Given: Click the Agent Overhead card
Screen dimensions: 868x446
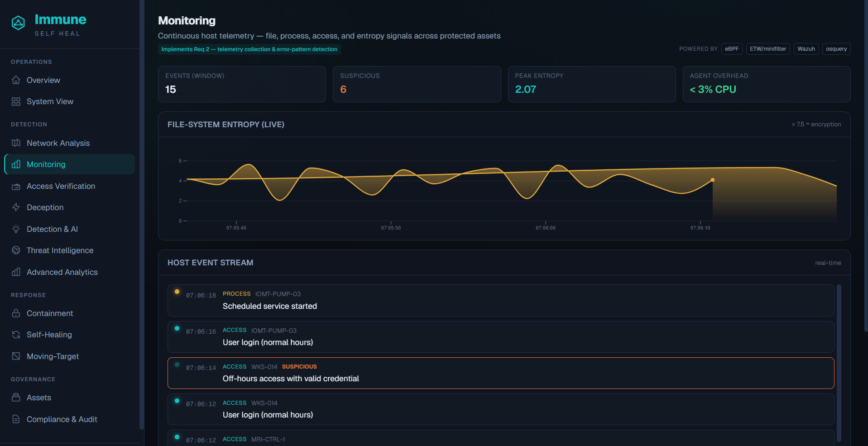Looking at the screenshot, I should click(767, 84).
